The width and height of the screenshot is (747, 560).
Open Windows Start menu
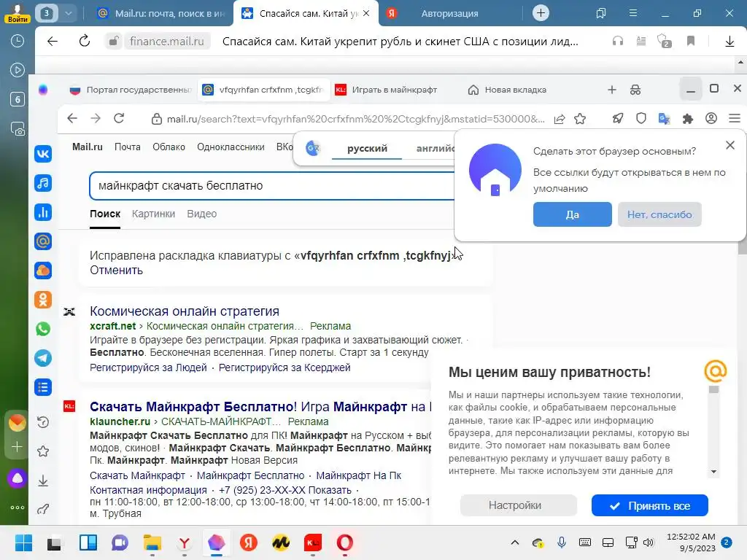click(x=23, y=542)
